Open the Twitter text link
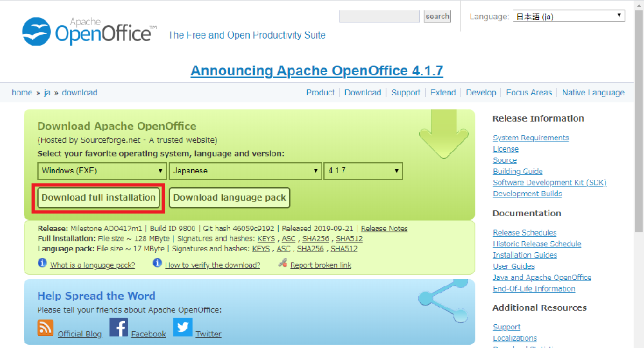644x348 pixels. click(x=208, y=334)
